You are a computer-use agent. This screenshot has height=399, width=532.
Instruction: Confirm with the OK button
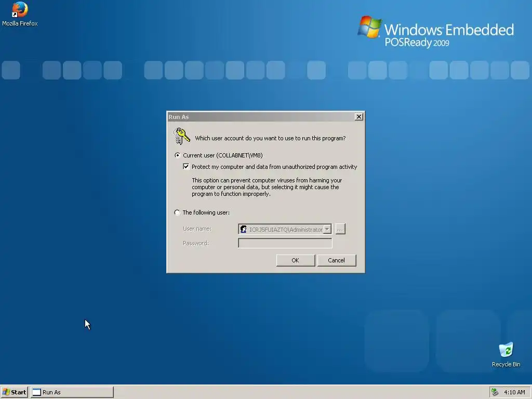click(x=296, y=260)
